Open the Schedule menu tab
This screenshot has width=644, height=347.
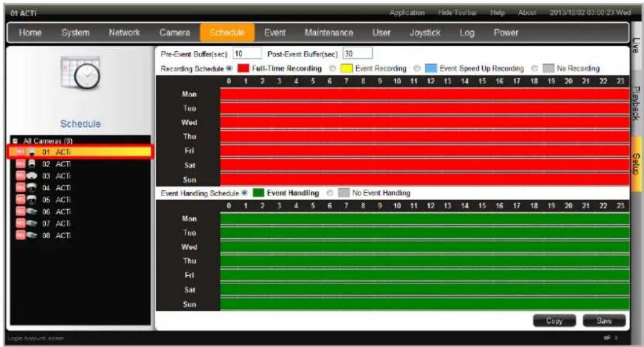point(227,32)
